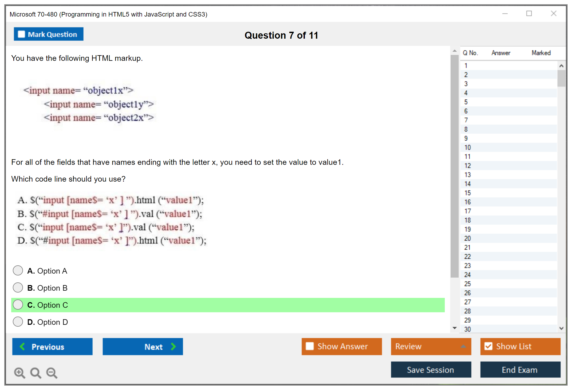The image size is (574, 392).
Task: Enable the Show Answer checkbox
Action: click(x=310, y=346)
